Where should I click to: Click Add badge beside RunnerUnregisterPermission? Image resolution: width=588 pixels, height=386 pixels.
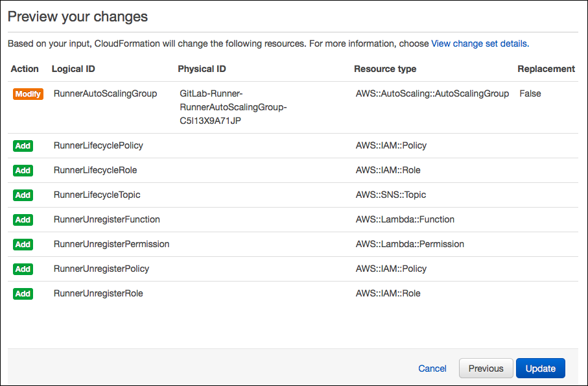(x=23, y=245)
